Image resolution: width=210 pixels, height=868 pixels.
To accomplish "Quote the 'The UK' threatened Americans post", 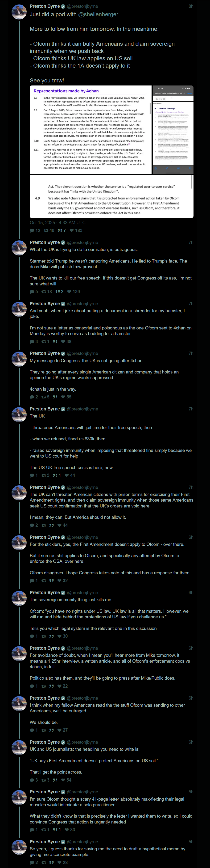I will coord(55,475).
